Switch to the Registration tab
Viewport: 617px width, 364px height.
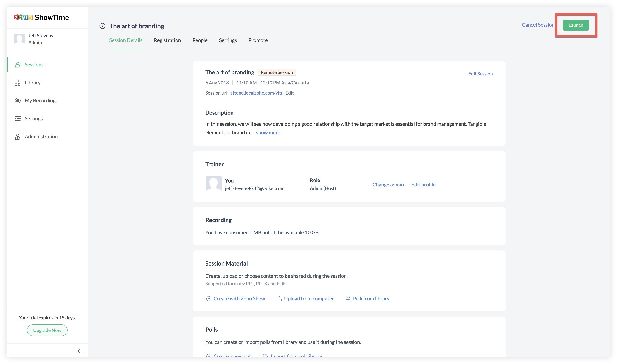click(167, 40)
